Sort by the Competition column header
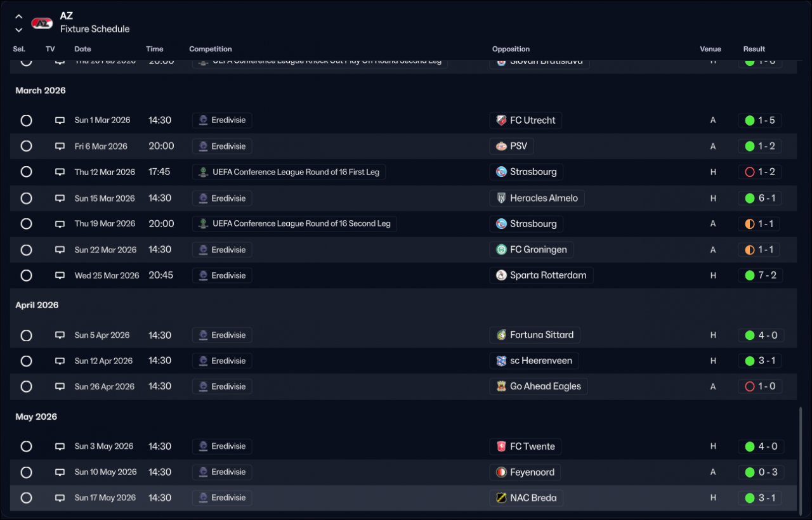812x520 pixels. tap(210, 49)
